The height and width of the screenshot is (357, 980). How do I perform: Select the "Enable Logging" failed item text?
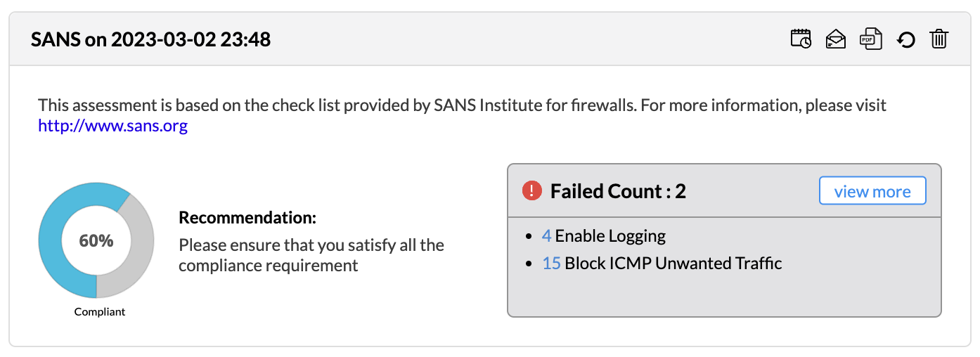610,236
